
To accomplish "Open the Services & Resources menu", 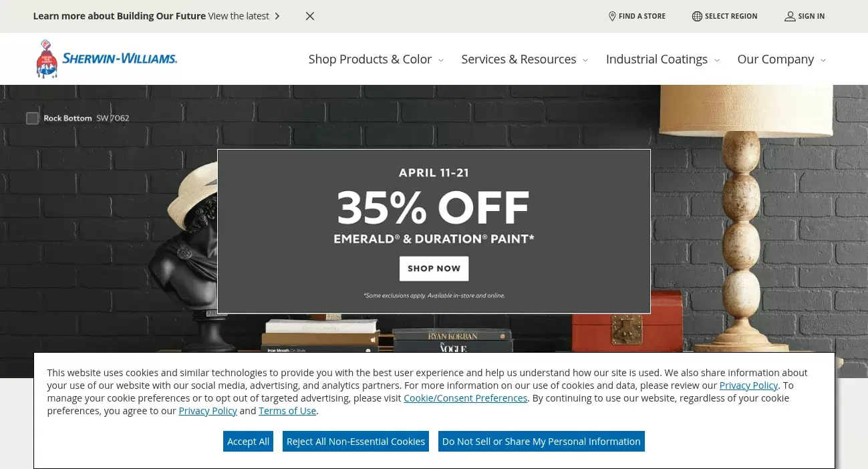I will tap(519, 59).
